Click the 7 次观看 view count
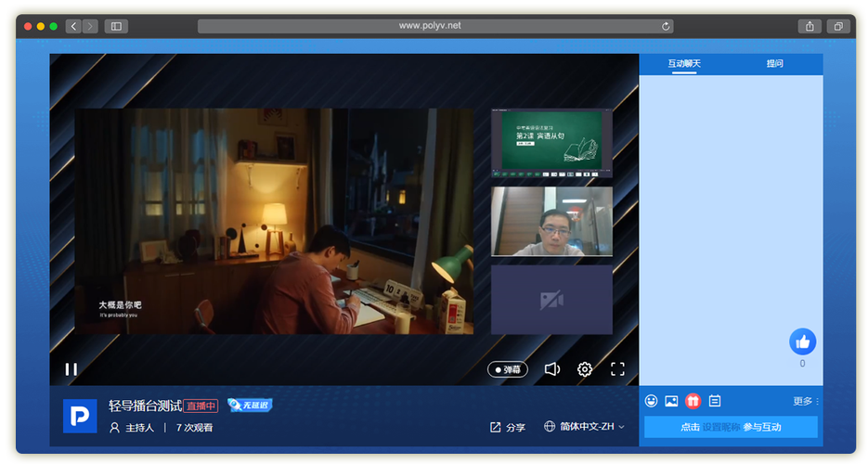Image resolution: width=868 pixels, height=464 pixels. (x=194, y=428)
